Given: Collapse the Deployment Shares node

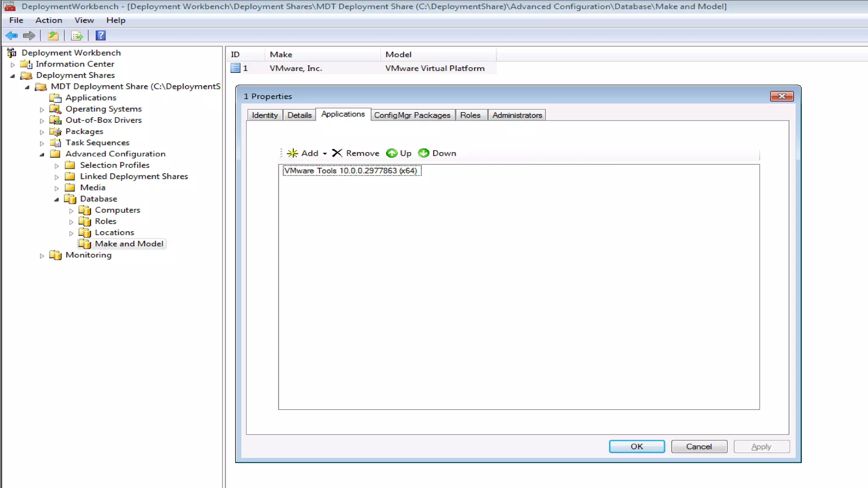Looking at the screenshot, I should pyautogui.click(x=13, y=75).
